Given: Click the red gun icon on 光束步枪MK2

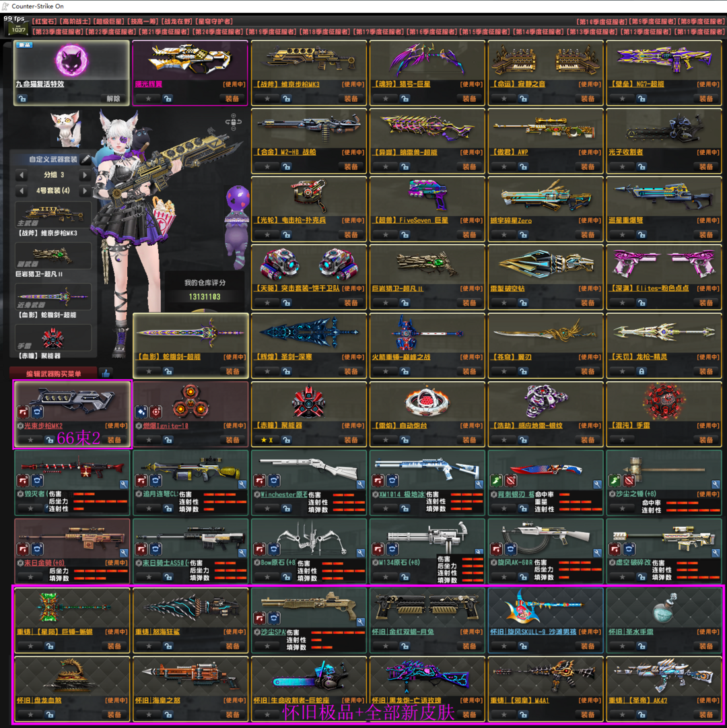Looking at the screenshot, I should point(23,412).
